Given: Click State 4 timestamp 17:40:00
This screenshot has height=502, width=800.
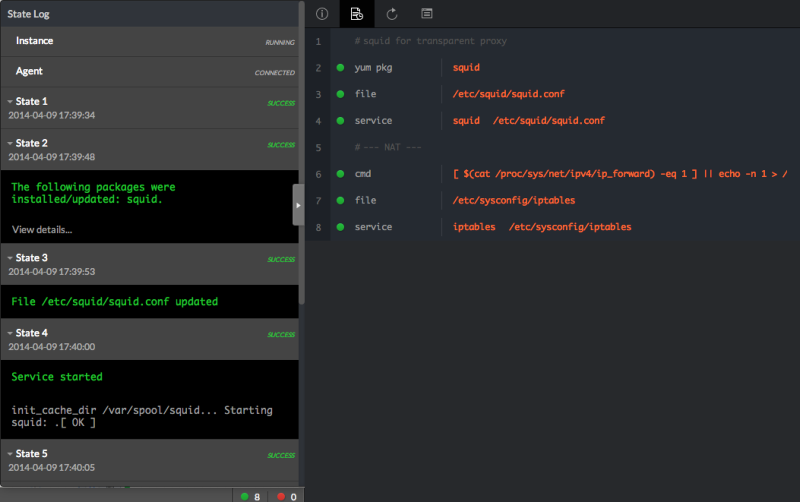Looking at the screenshot, I should point(52,347).
